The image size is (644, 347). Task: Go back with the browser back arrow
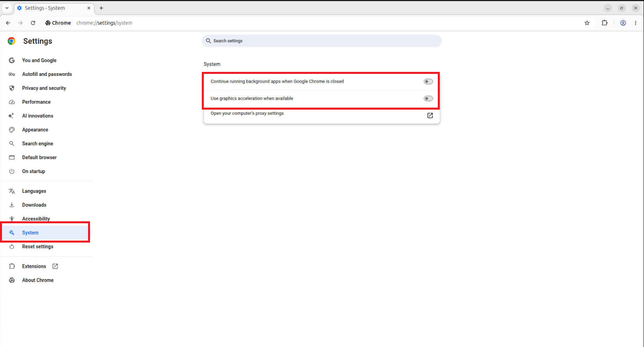(8, 23)
